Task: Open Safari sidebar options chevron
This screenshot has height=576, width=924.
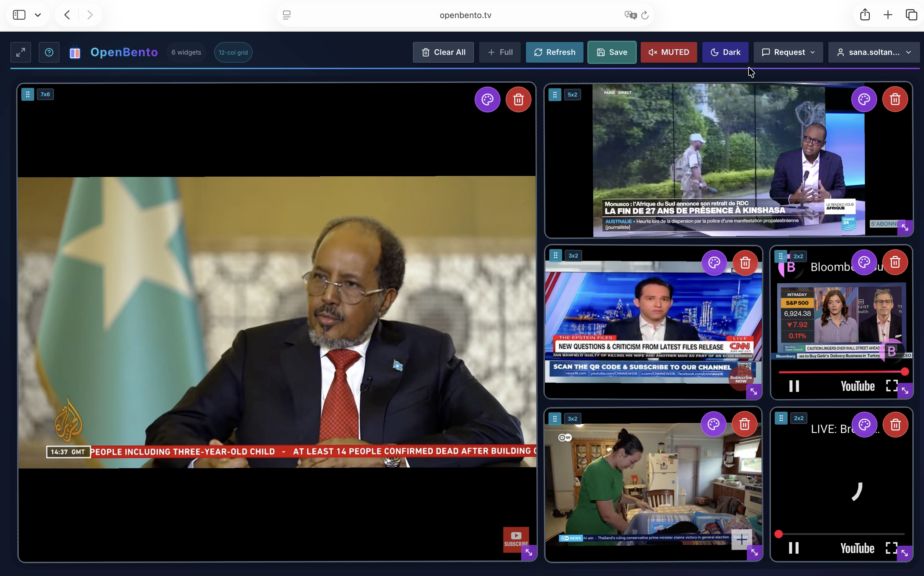Action: pos(38,15)
